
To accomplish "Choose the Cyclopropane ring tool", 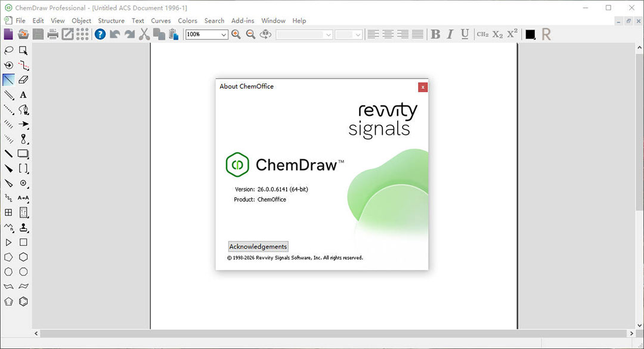I will tap(8, 243).
